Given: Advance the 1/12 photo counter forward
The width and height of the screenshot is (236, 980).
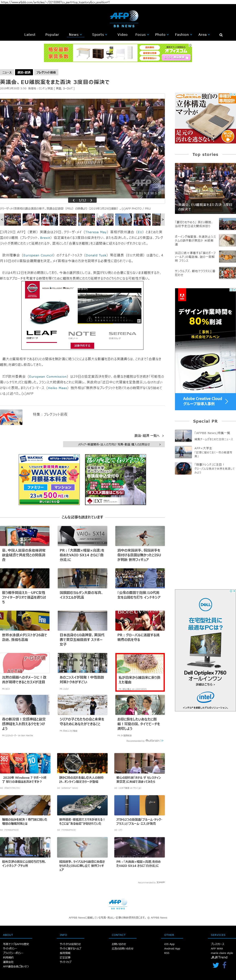Looking at the screenshot, I should pos(91,200).
